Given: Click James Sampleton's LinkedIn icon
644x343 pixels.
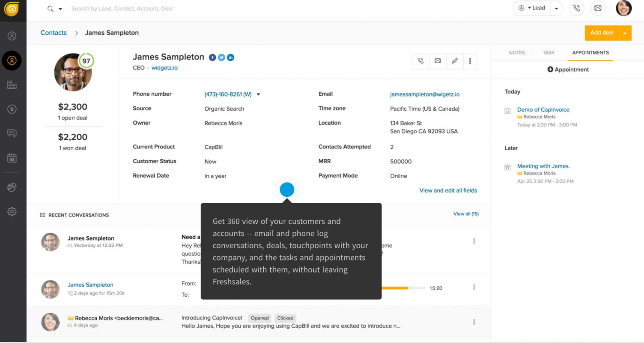Looking at the screenshot, I should 230,57.
